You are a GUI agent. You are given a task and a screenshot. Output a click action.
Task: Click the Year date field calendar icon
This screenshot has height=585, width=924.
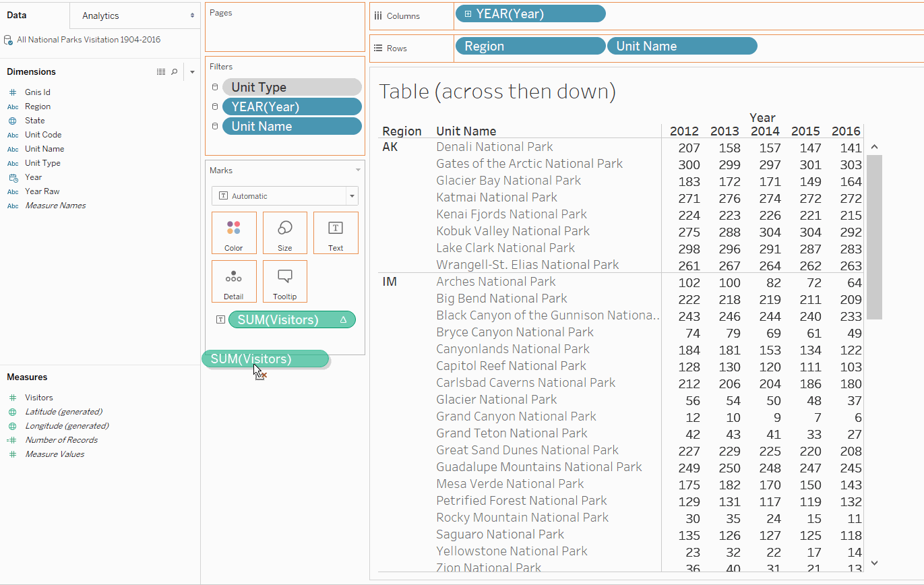pos(13,177)
